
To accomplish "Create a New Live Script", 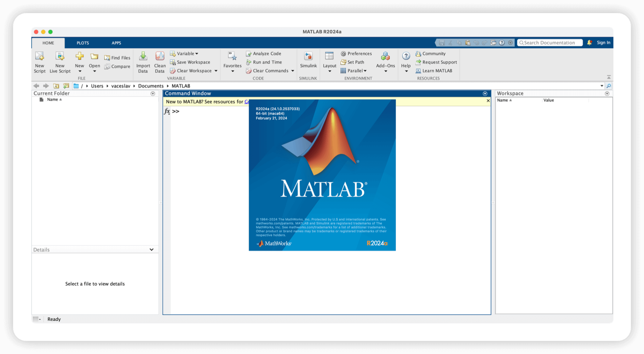I will (x=60, y=62).
